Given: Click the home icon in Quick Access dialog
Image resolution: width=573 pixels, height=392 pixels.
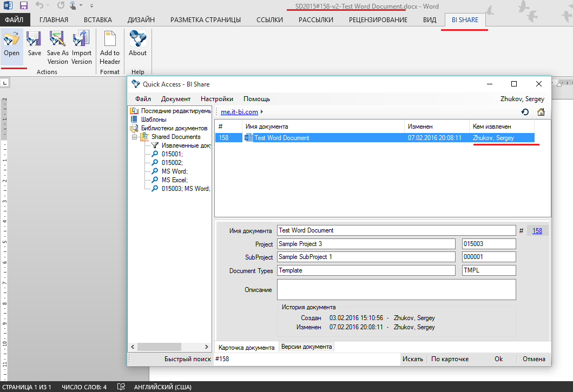Looking at the screenshot, I should point(541,112).
